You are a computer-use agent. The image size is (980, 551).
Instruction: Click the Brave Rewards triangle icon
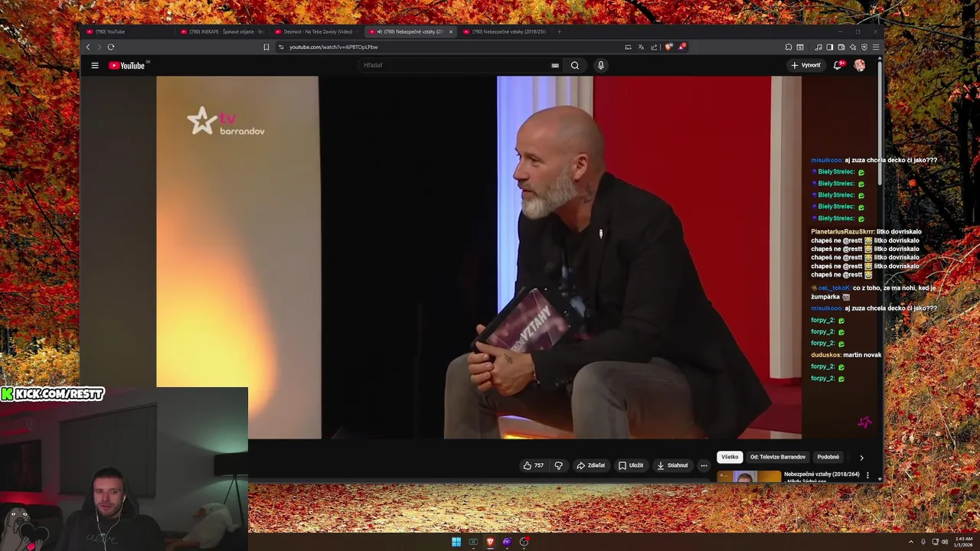click(x=681, y=47)
